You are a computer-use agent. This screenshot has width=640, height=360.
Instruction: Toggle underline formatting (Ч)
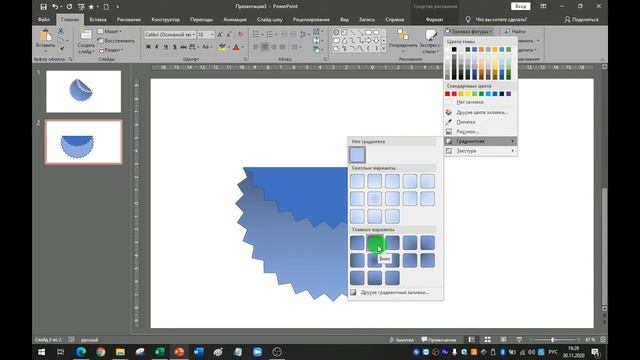tap(166, 47)
